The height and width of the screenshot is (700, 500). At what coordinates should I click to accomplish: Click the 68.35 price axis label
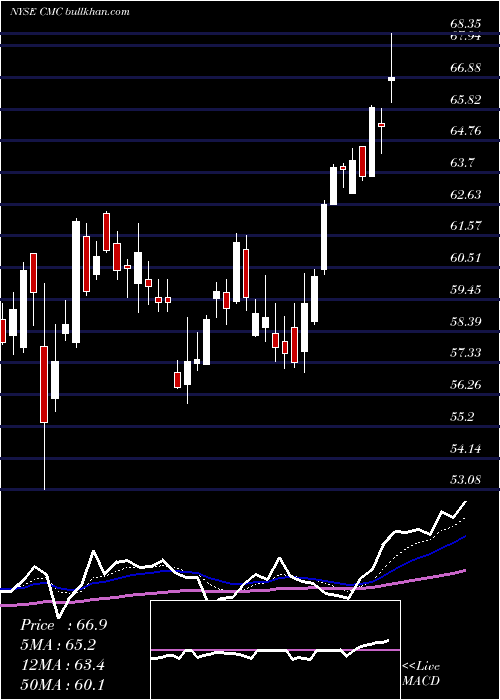(466, 24)
